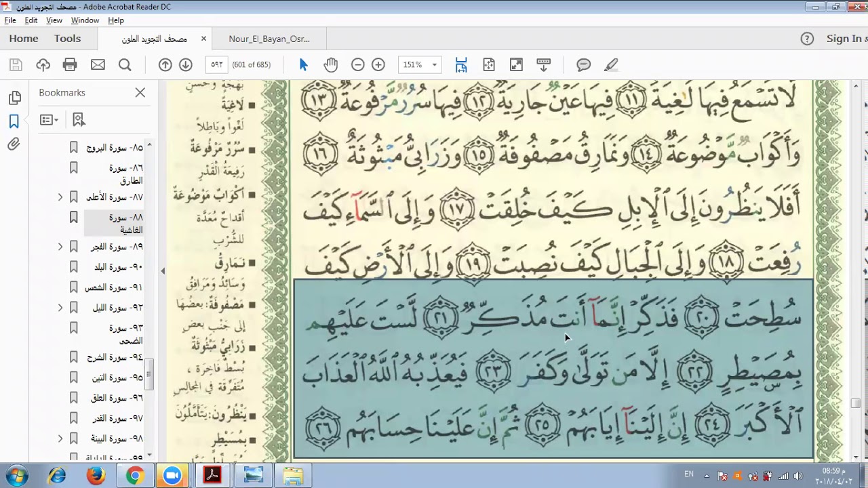This screenshot has width=868, height=488.
Task: Select bookmark ٩٧- سورة القدر
Action: coord(118,418)
